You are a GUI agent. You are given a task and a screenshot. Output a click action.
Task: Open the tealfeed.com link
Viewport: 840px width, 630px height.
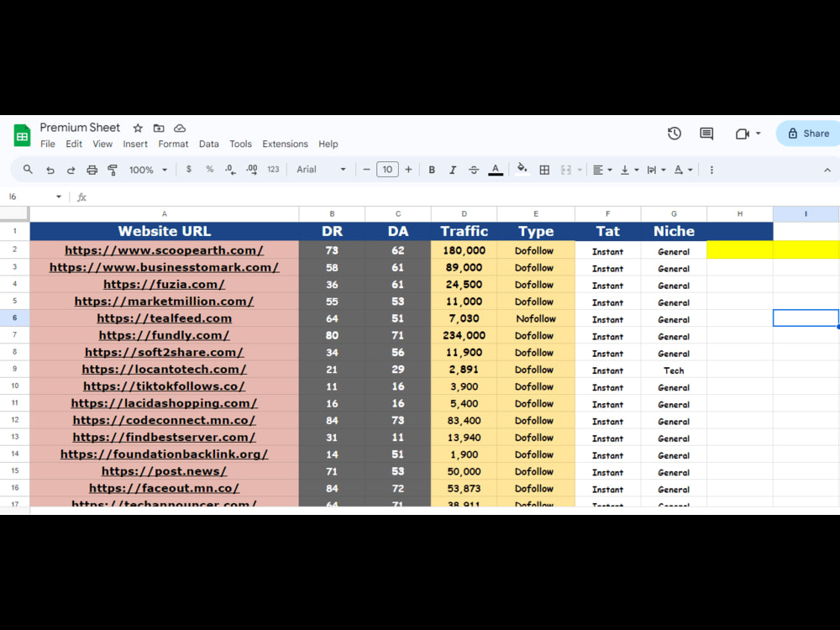click(x=164, y=318)
